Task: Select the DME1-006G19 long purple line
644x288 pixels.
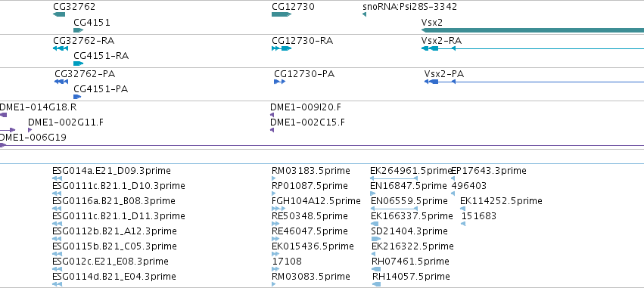Action: click(x=322, y=145)
